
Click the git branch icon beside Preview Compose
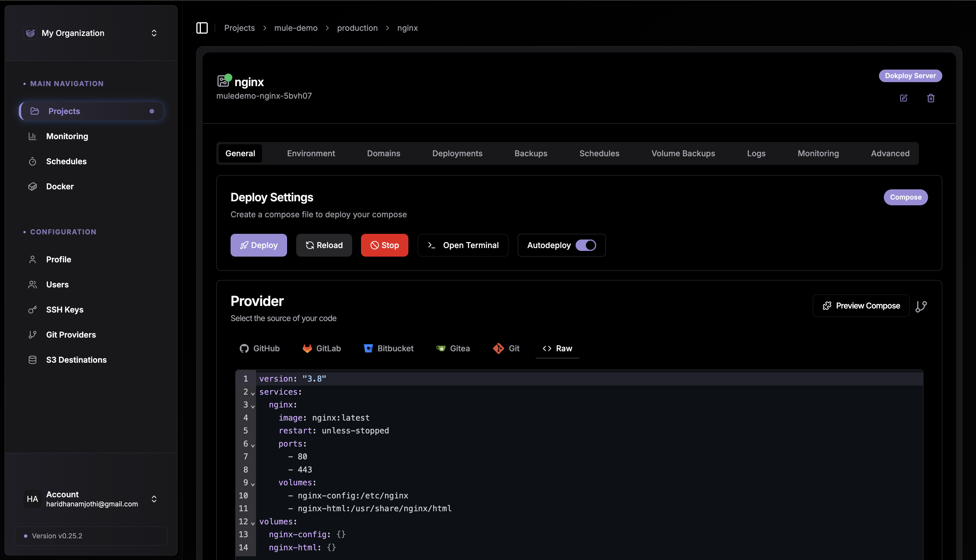tap(921, 306)
